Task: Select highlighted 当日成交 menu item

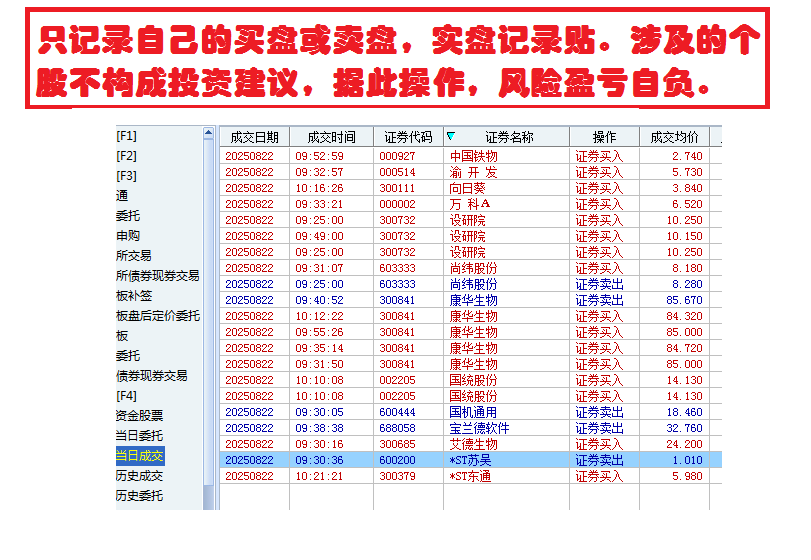Action: [x=140, y=456]
